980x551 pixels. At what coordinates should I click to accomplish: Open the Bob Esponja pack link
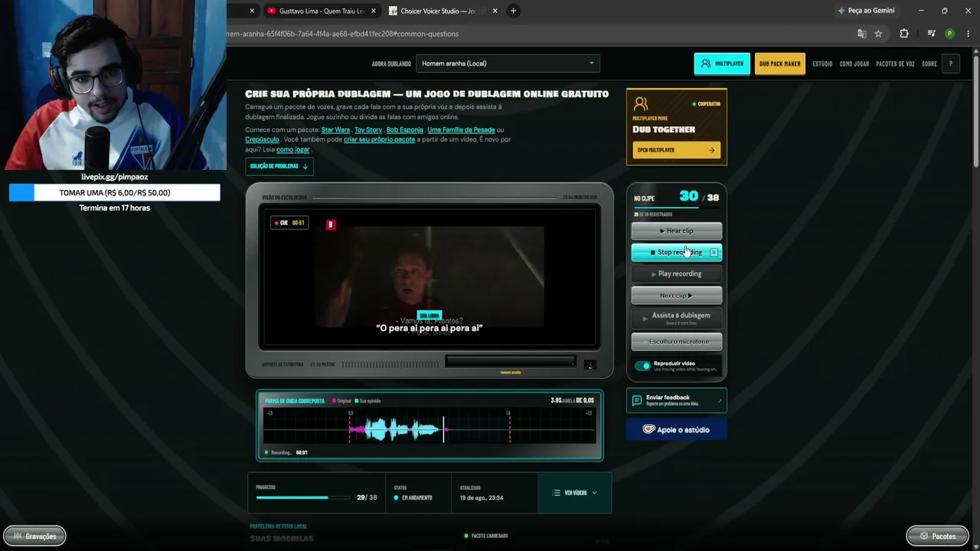tap(405, 129)
